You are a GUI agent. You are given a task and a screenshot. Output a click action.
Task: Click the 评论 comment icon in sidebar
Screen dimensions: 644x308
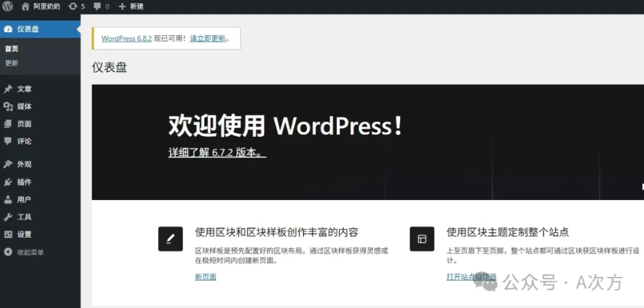(x=8, y=141)
